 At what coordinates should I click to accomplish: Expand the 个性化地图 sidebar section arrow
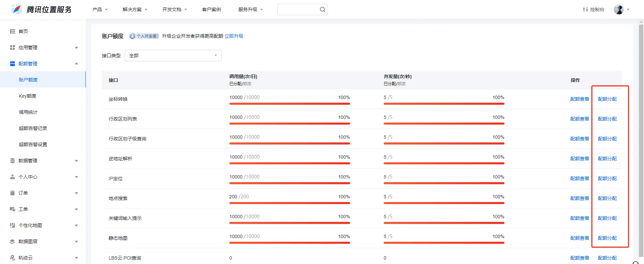(x=76, y=226)
